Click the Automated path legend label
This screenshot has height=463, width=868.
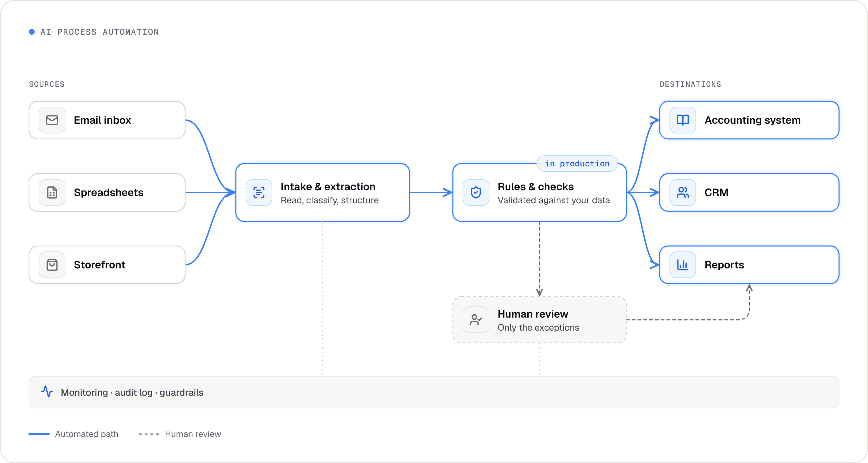point(86,434)
